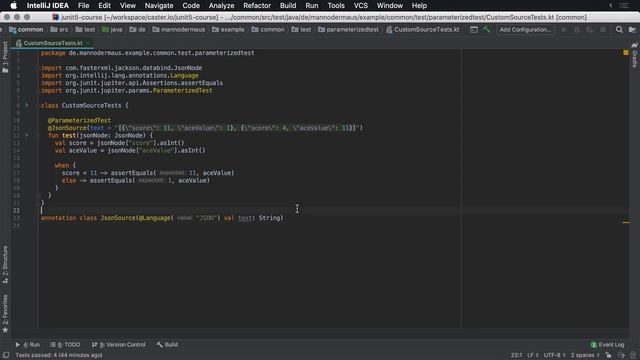This screenshot has height=360, width=640.
Task: Click the mannodermaus folder breadcrumb
Action: (179, 29)
